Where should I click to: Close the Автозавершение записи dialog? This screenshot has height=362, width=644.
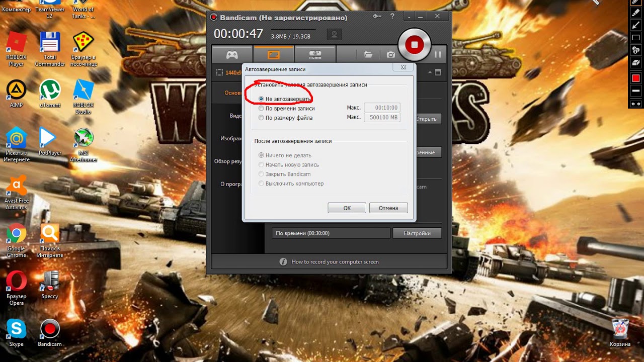pyautogui.click(x=404, y=67)
